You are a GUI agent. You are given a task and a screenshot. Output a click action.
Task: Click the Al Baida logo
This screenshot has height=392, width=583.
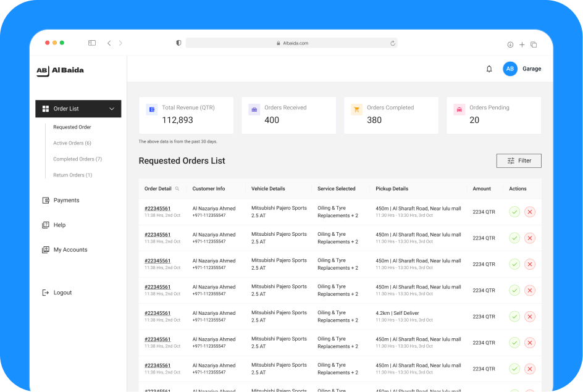pos(61,70)
